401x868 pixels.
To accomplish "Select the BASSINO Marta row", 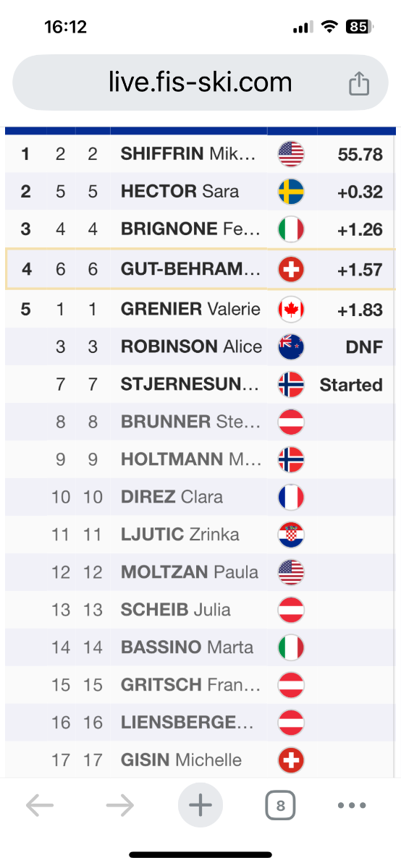I will tap(200, 647).
